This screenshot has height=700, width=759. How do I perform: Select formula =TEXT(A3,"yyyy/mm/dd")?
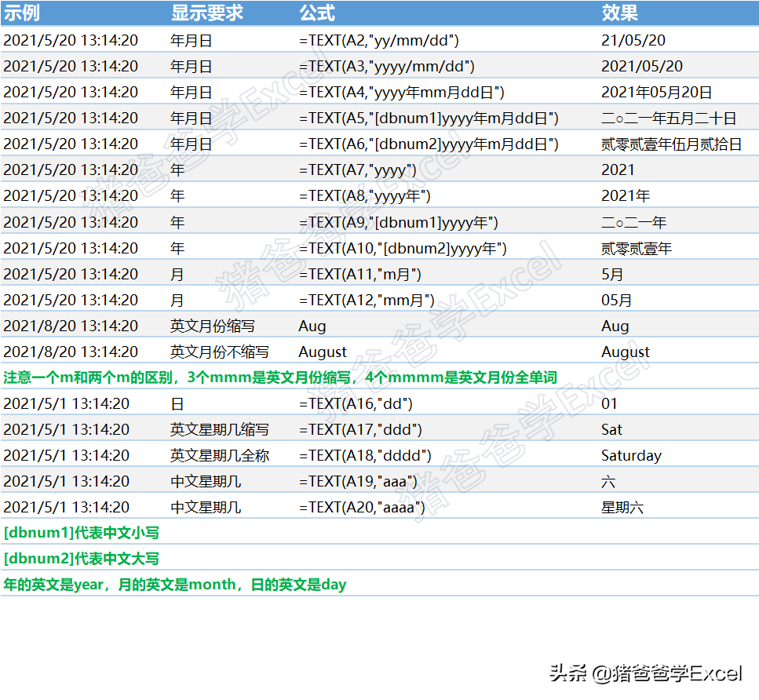click(386, 67)
